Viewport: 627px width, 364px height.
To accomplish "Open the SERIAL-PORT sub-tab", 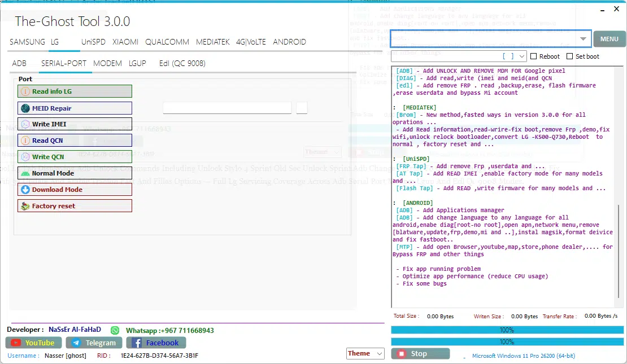I will tap(64, 64).
